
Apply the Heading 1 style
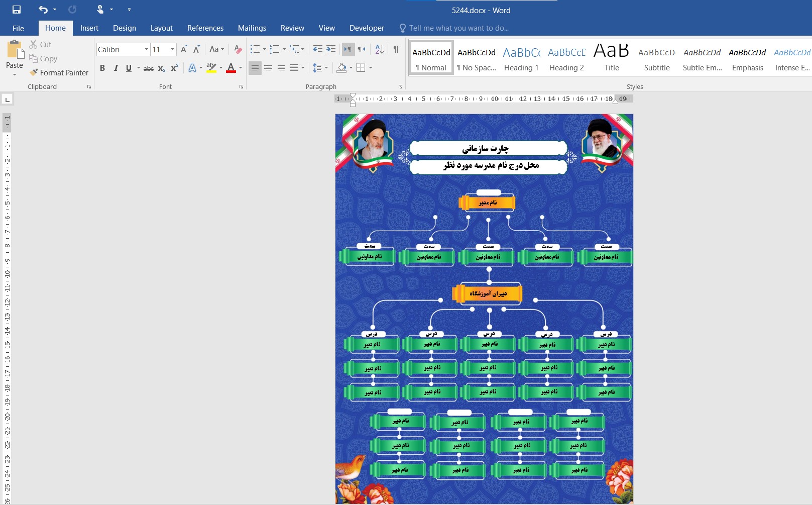pos(521,58)
